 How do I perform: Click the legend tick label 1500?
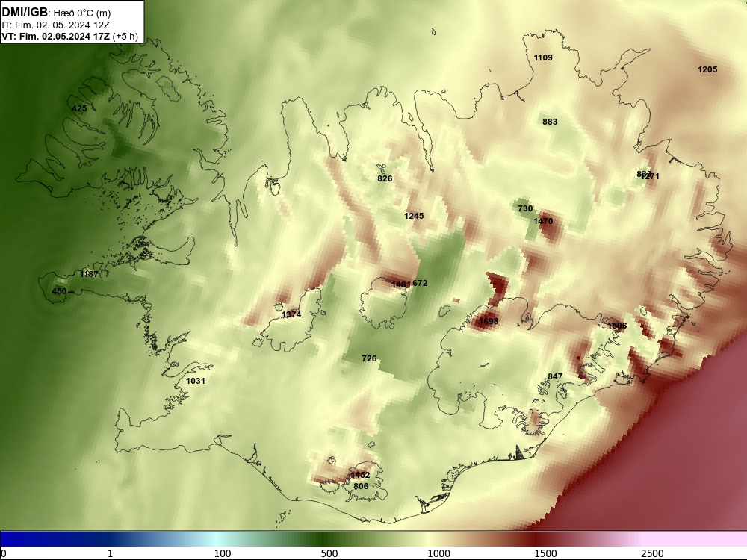[x=545, y=553]
